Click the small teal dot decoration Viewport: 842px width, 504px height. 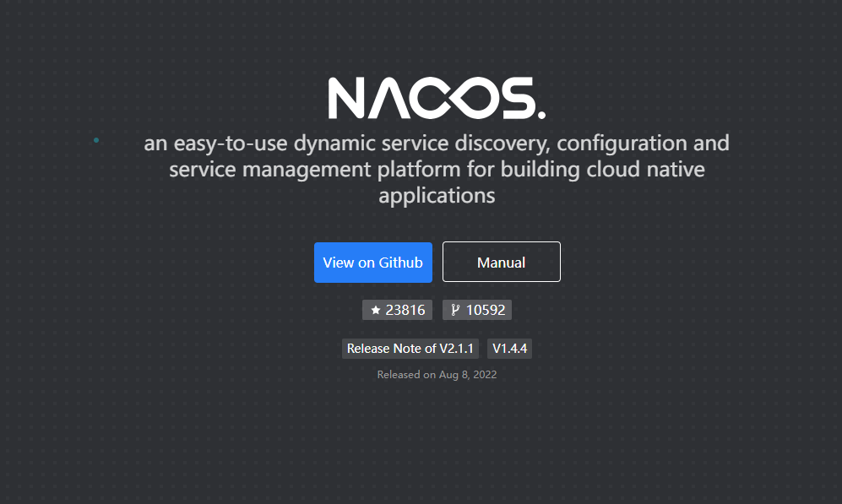coord(96,141)
